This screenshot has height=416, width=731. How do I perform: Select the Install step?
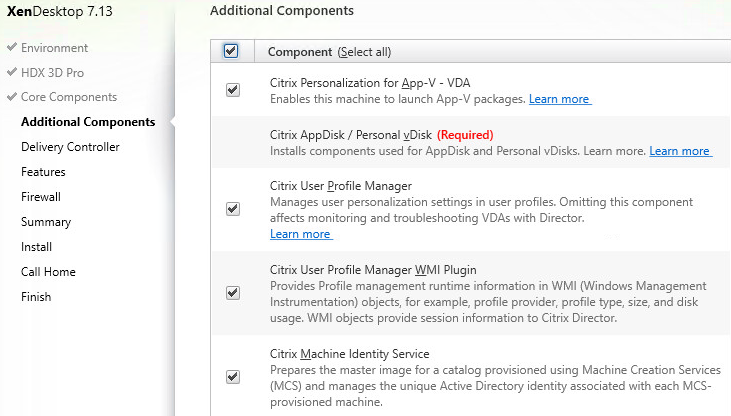pos(36,247)
